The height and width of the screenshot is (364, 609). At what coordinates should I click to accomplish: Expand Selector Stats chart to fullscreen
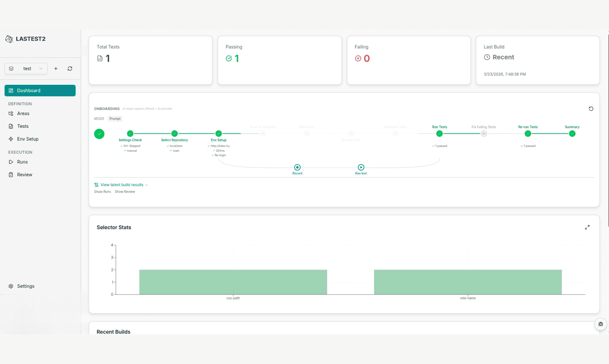click(587, 227)
